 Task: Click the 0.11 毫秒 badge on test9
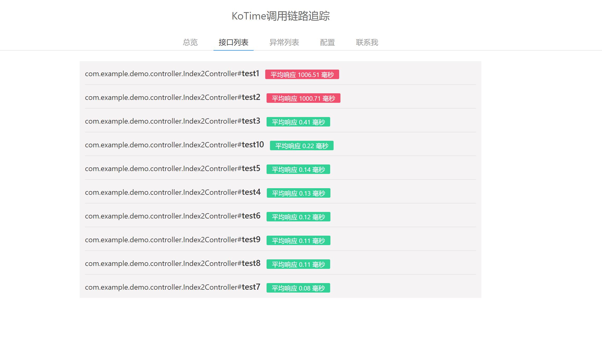(298, 240)
